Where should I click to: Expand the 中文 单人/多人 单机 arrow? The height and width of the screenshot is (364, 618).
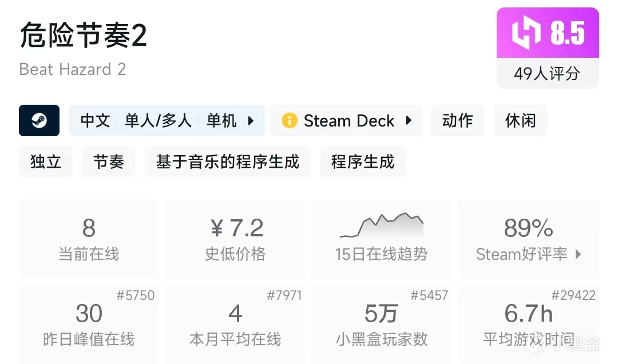(251, 121)
